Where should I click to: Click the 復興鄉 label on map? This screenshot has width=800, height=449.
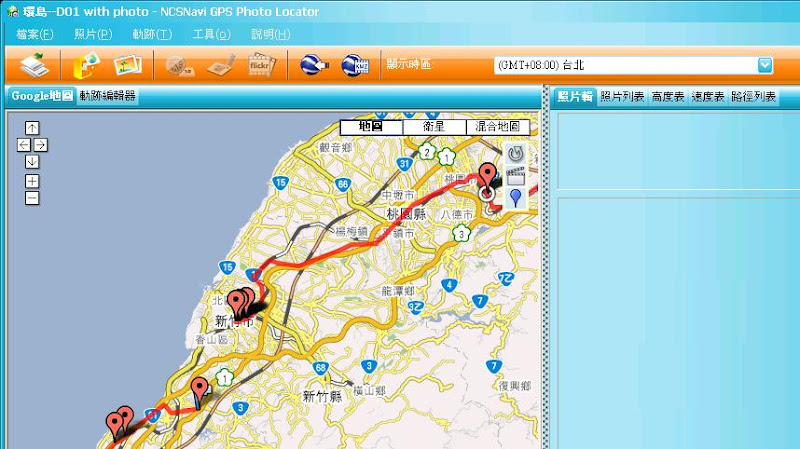[x=515, y=386]
